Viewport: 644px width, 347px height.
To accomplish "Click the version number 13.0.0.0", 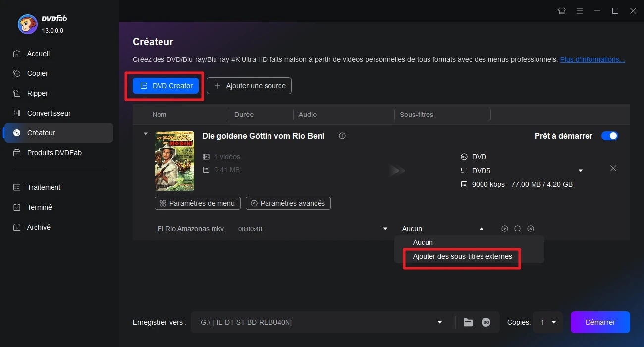I will point(53,31).
